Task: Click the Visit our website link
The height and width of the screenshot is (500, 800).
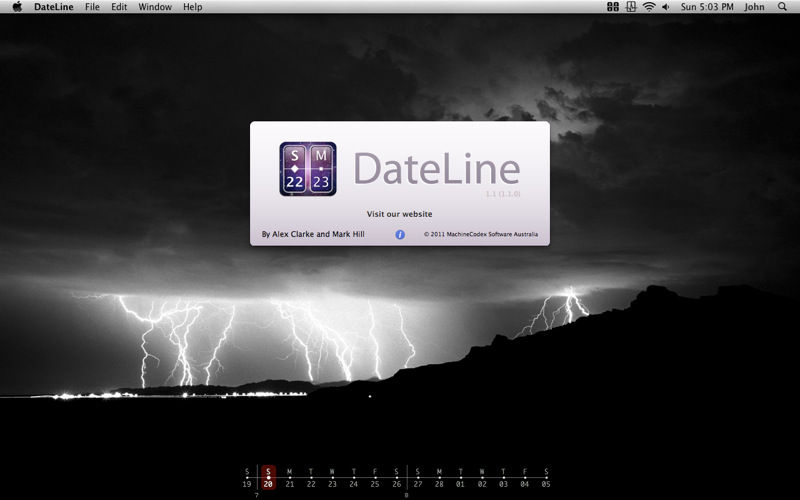Action: 399,214
